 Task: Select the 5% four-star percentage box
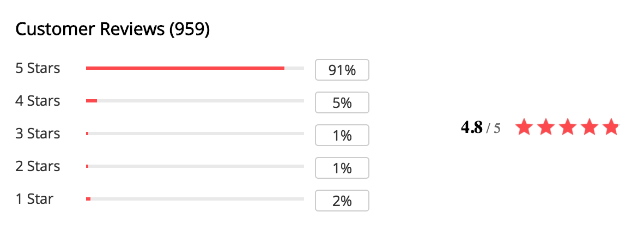pyautogui.click(x=342, y=102)
